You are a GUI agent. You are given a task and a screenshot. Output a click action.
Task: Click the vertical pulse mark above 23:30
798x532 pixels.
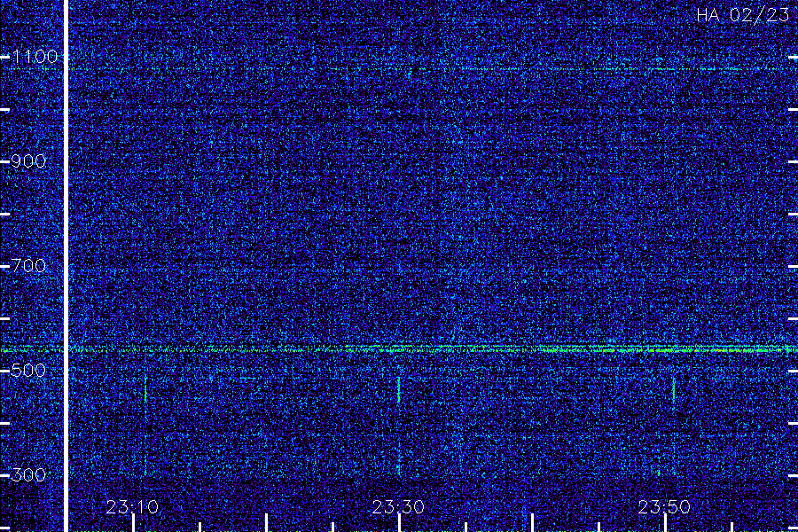tap(398, 390)
